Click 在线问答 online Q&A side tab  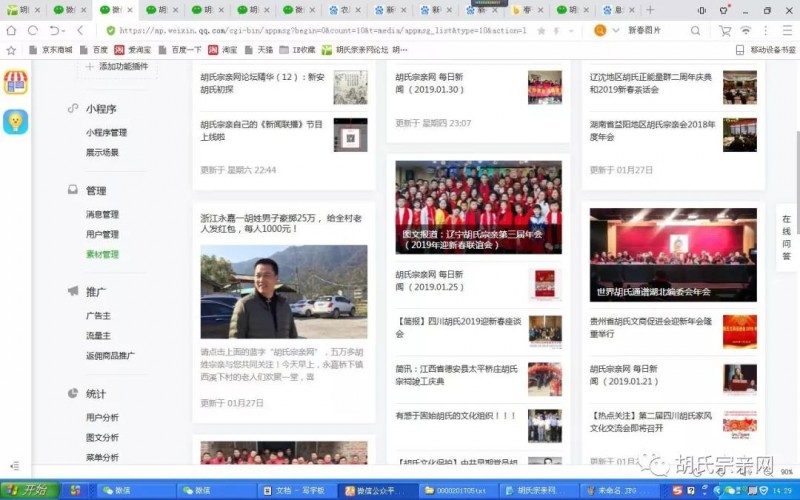[x=786, y=238]
